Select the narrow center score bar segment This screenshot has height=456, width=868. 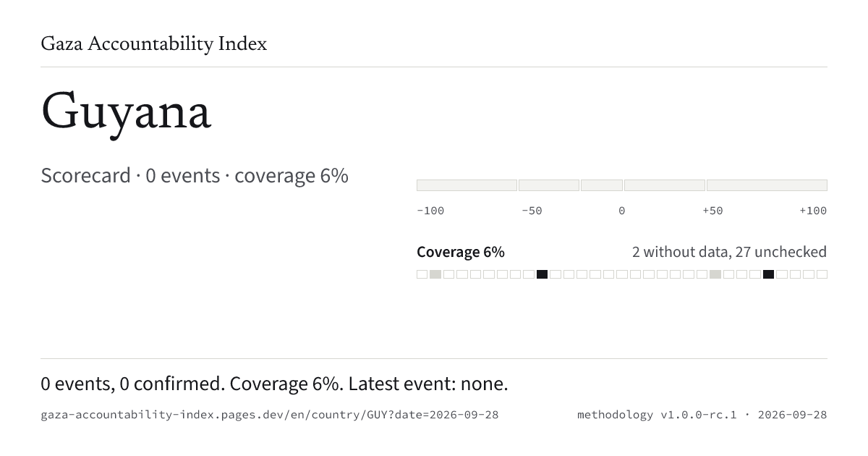602,185
